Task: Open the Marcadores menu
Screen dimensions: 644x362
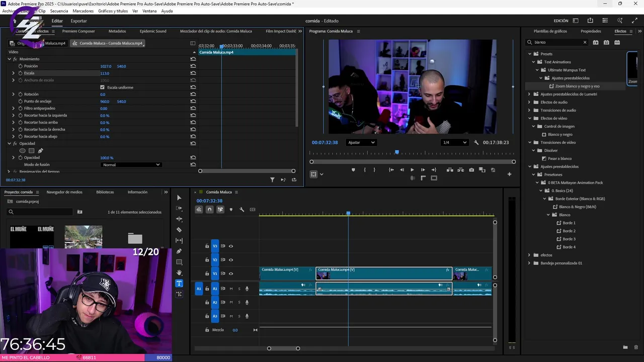Action: coord(83,11)
